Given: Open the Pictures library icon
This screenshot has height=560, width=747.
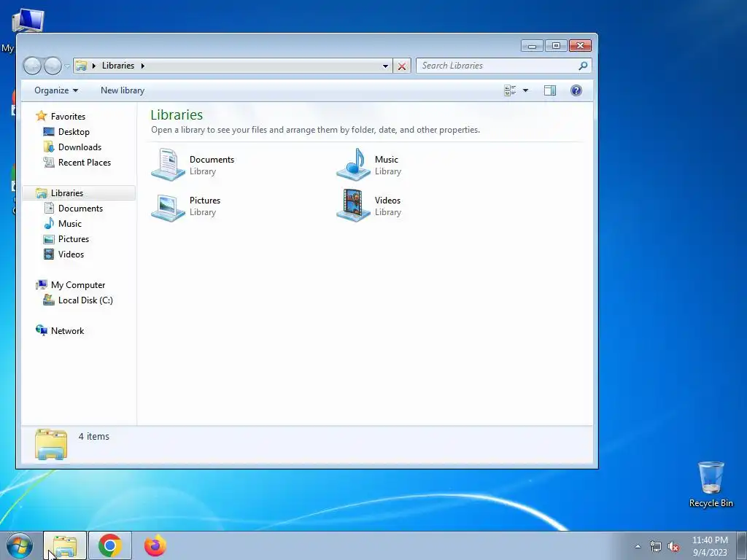Looking at the screenshot, I should coord(169,206).
